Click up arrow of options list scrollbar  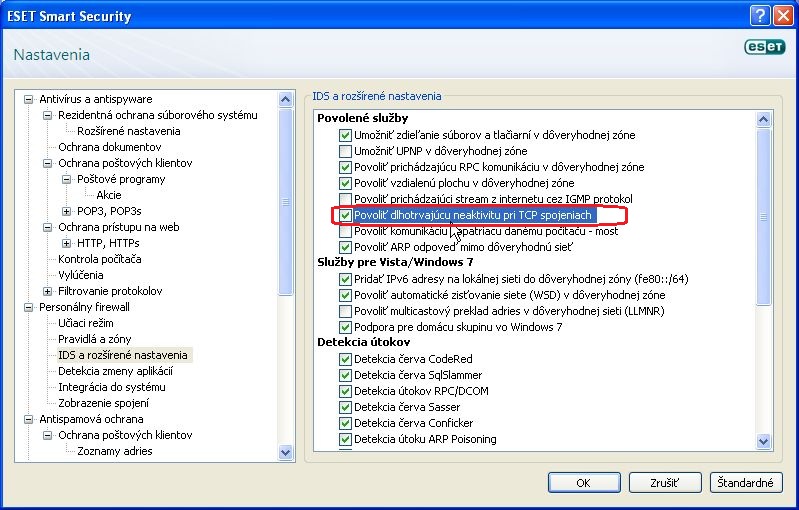click(763, 120)
